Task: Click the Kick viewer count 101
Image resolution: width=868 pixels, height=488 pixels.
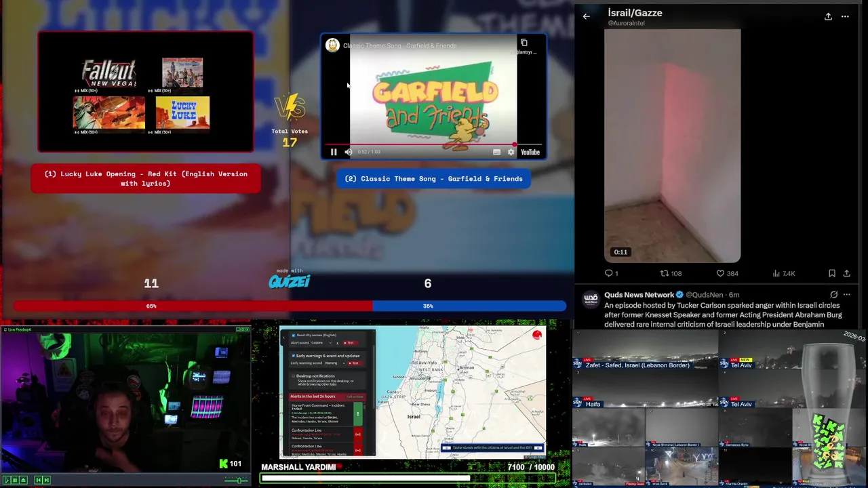Action: (230, 464)
